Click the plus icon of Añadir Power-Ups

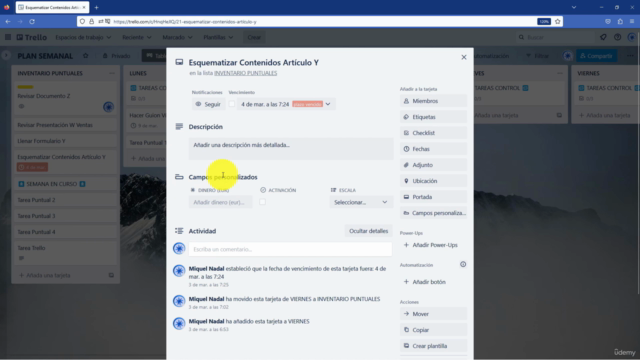pyautogui.click(x=406, y=245)
